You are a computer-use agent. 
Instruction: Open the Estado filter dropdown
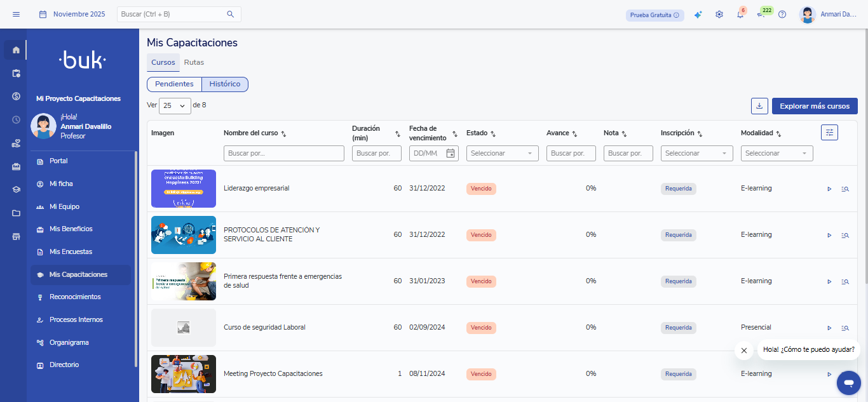tap(502, 153)
